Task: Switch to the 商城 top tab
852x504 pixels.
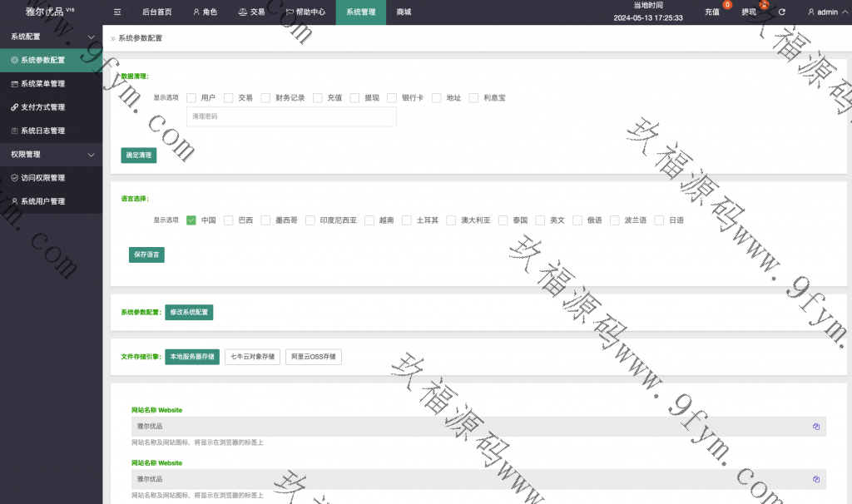Action: pos(404,12)
